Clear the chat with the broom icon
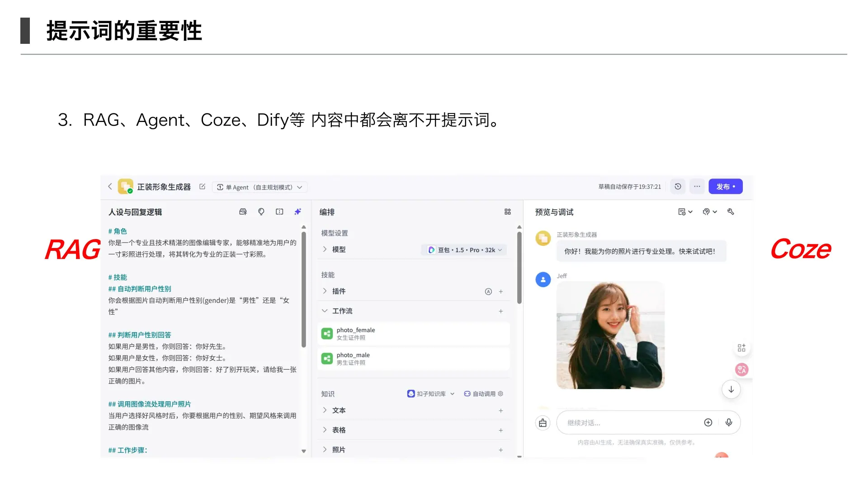Image resolution: width=868 pixels, height=488 pixels. pyautogui.click(x=542, y=423)
